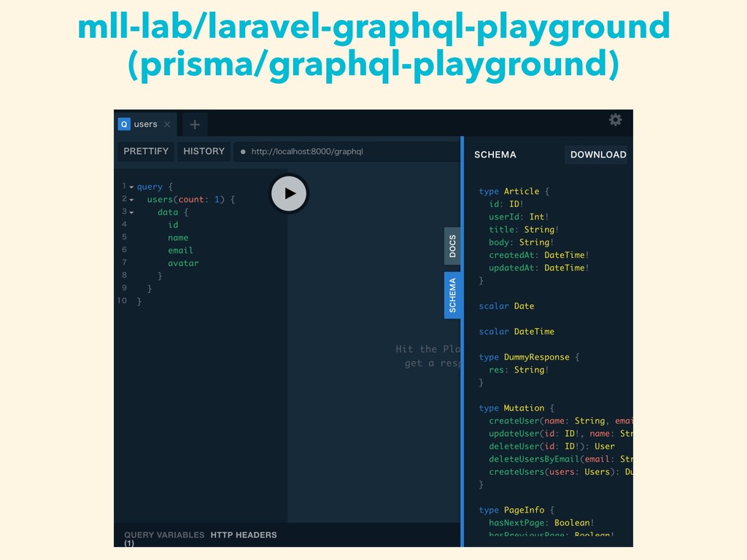Click the 'avatar' field in the query
The image size is (747, 560).
coord(183,262)
